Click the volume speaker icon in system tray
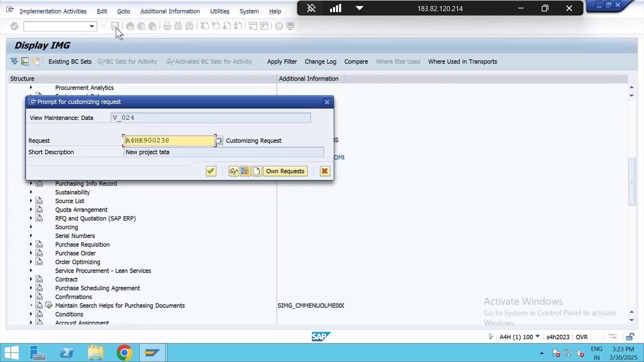644x362 pixels. pos(580,353)
